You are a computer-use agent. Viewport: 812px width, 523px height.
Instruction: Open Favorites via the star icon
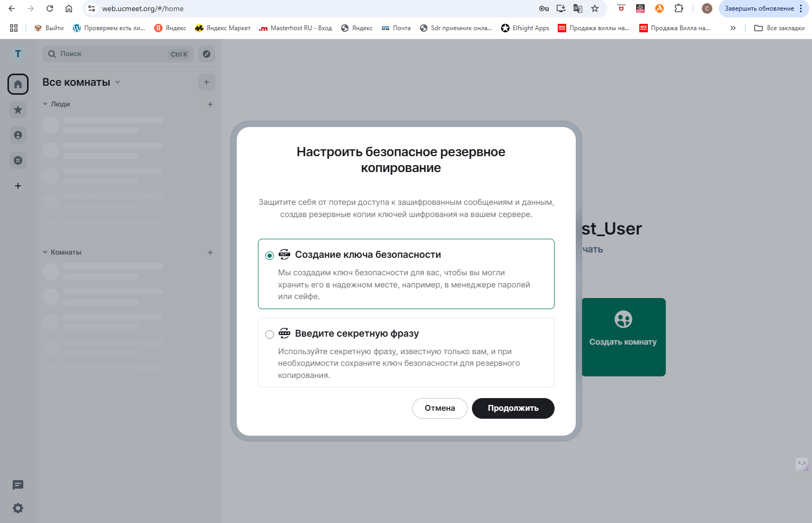tap(17, 109)
